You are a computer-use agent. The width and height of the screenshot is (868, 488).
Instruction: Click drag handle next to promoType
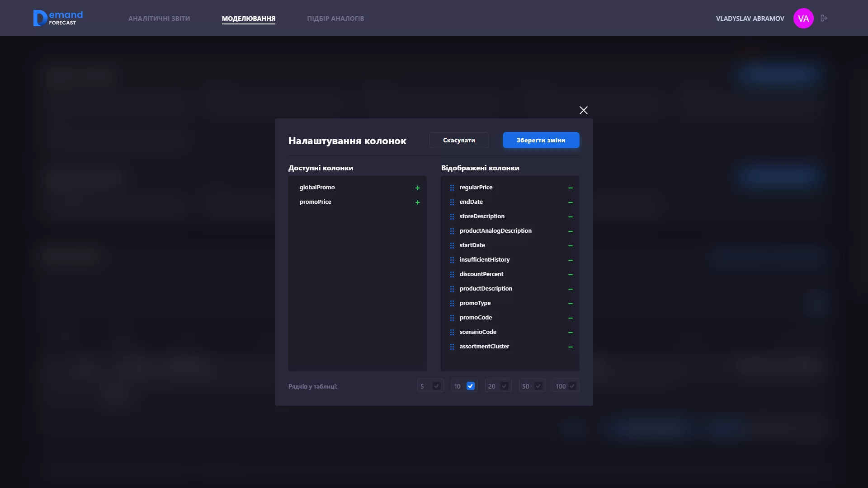[452, 303]
